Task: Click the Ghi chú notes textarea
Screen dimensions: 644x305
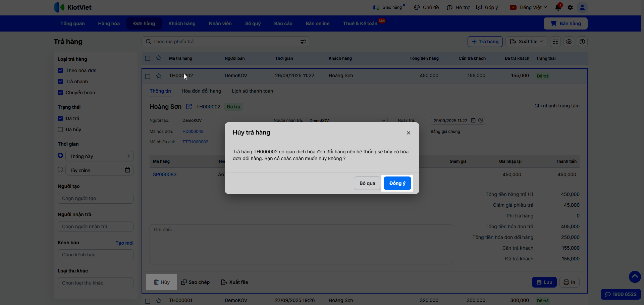Action: (301, 244)
